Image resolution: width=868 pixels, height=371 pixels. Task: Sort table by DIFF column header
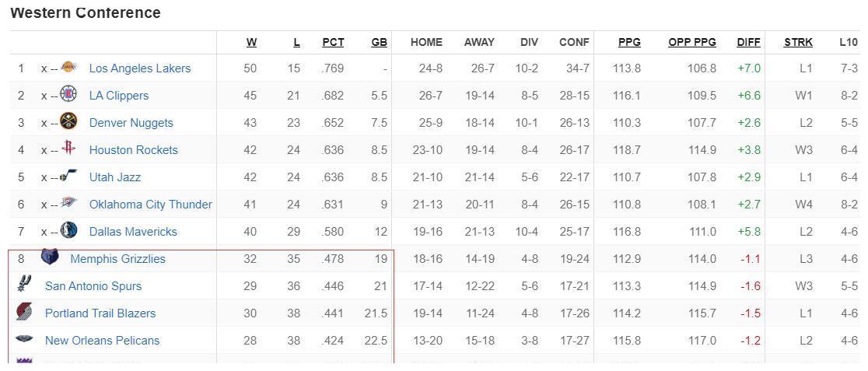pos(749,42)
